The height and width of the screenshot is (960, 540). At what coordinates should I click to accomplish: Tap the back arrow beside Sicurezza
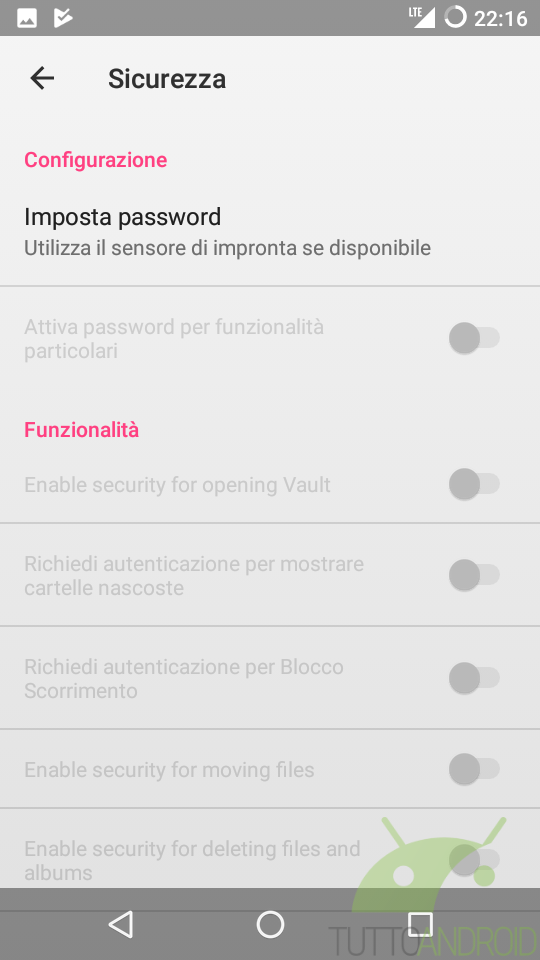(42, 78)
